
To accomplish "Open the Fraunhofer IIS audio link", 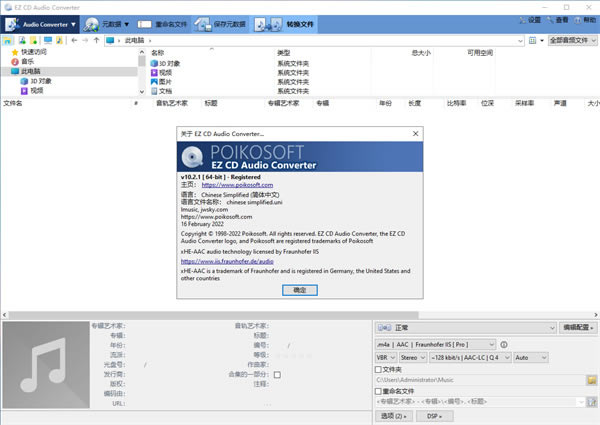I will coord(227,261).
